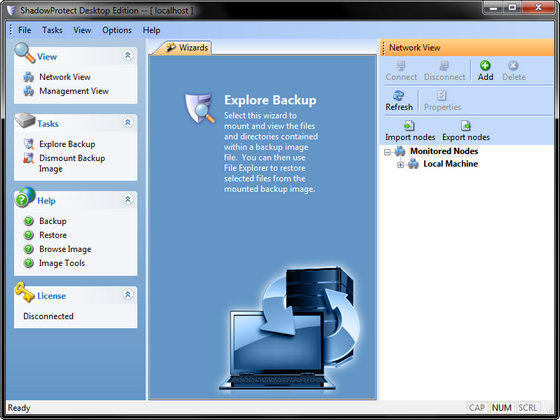Viewport: 560px width, 420px height.
Task: Click the NUM status bar indicator
Action: (501, 408)
